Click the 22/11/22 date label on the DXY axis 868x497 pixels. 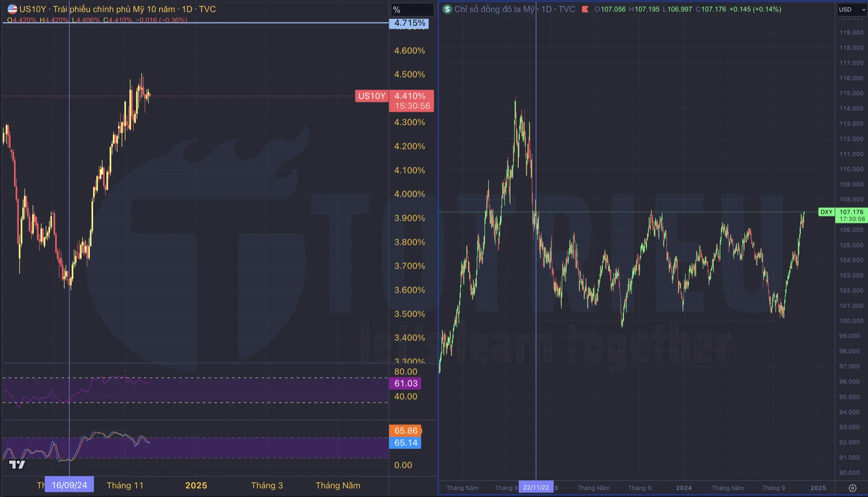point(536,488)
